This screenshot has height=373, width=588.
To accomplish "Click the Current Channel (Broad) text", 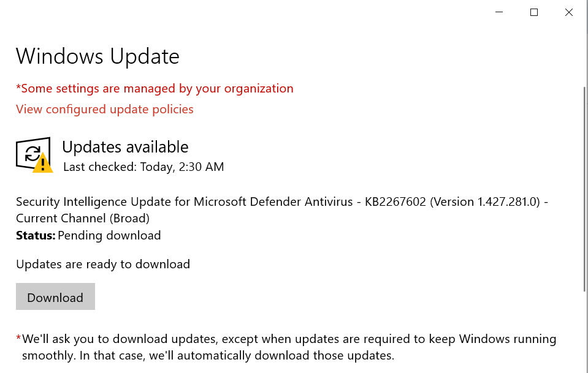I will point(83,218).
